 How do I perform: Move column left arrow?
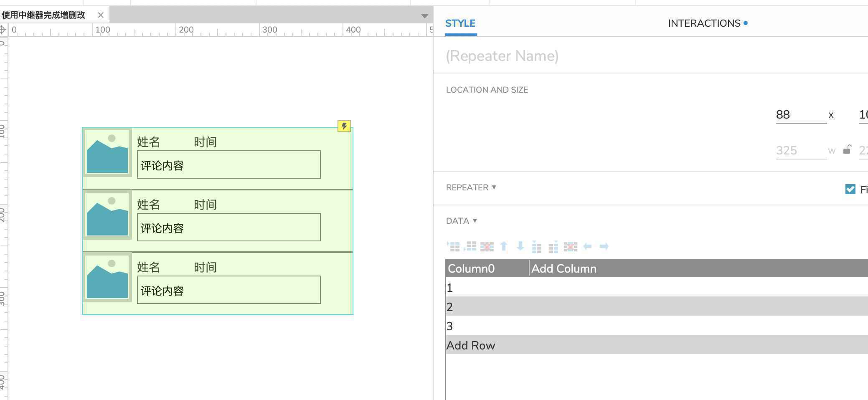click(587, 246)
